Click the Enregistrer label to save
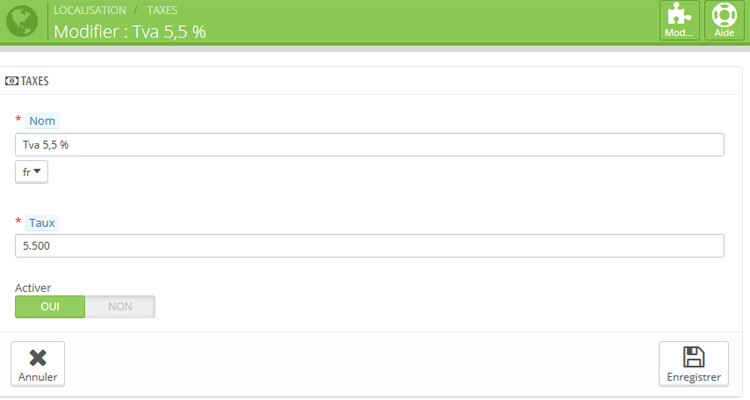750x400 pixels. click(694, 377)
